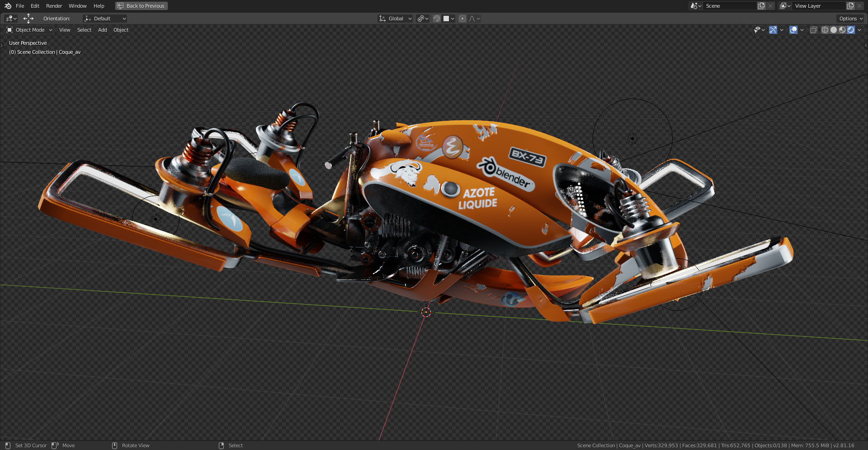Open the viewport Add menu

[103, 30]
